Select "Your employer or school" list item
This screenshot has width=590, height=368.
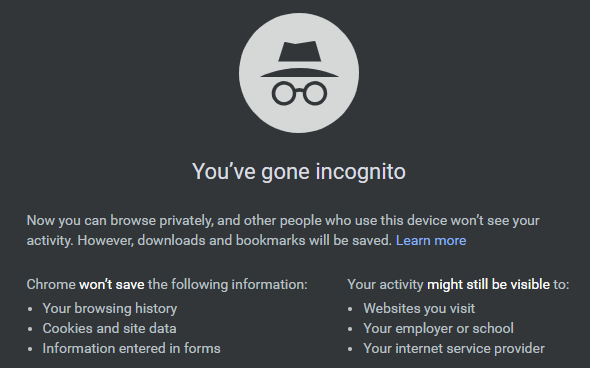point(438,328)
